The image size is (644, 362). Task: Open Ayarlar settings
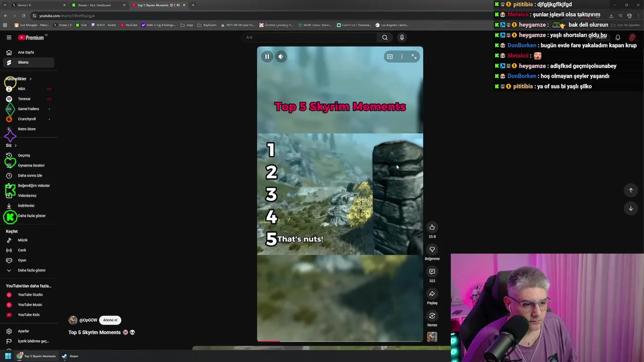click(29, 331)
